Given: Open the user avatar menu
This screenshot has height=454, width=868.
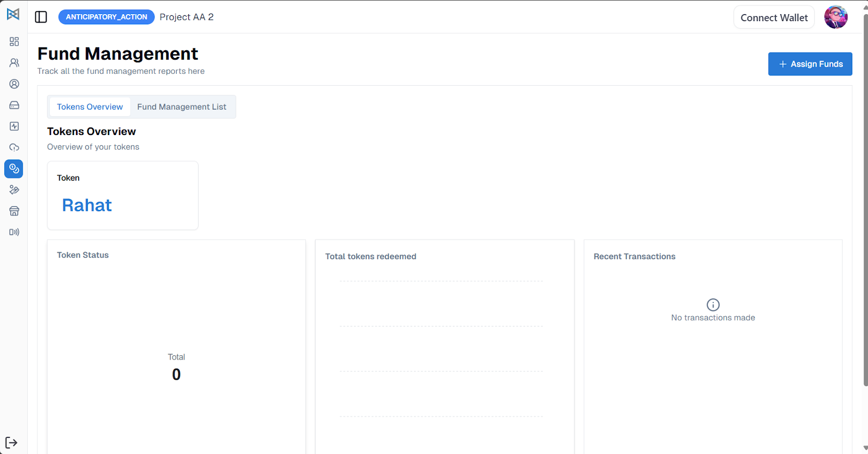Looking at the screenshot, I should point(836,17).
